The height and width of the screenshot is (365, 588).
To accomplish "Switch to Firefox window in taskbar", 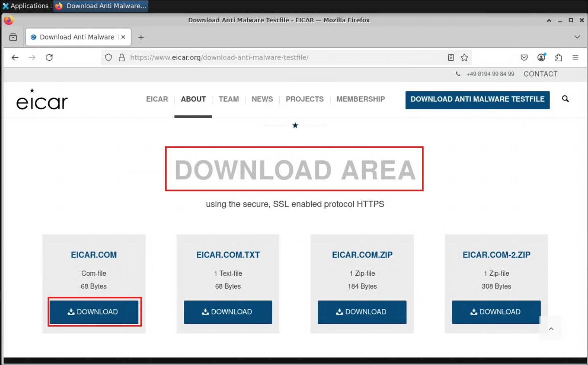I will [101, 6].
